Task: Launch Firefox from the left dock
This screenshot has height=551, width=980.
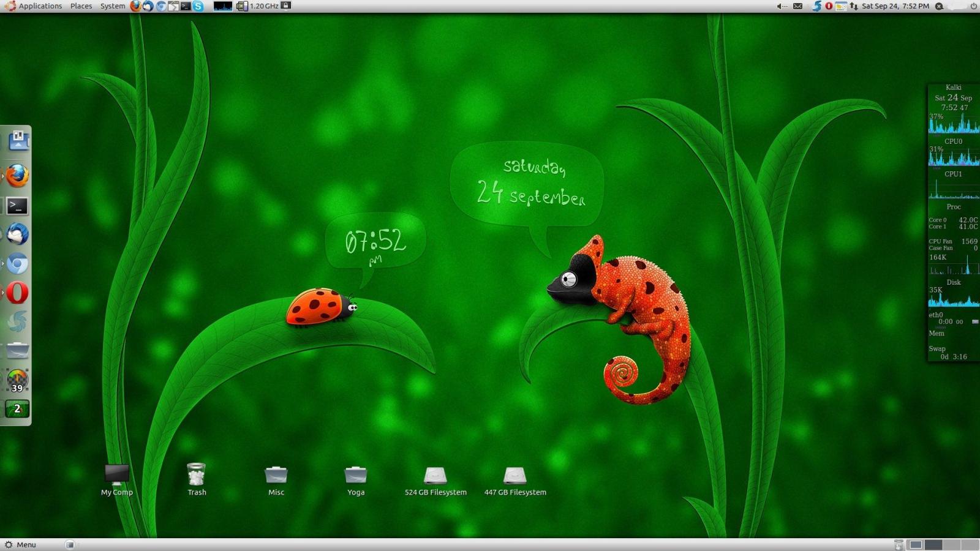Action: [x=17, y=176]
